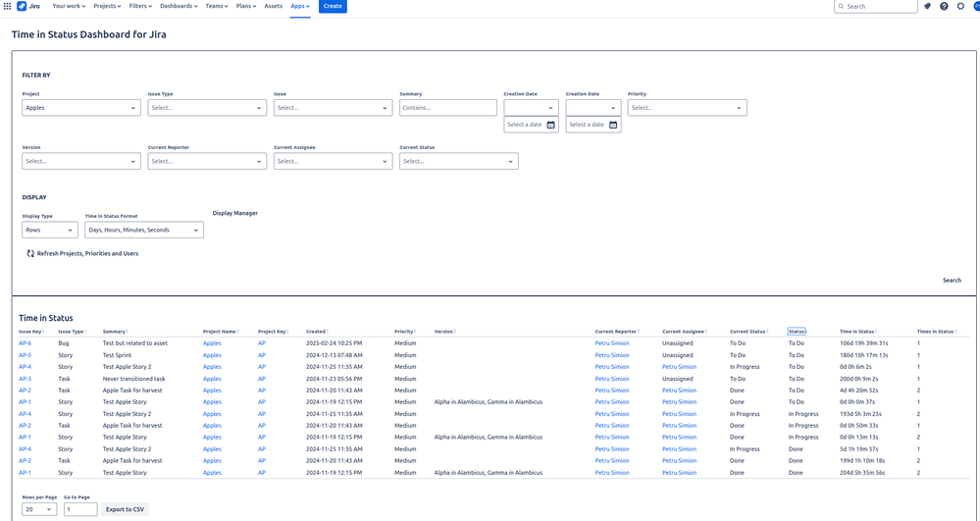Click the Summary Contains field
This screenshot has height=521, width=980.
pos(448,108)
